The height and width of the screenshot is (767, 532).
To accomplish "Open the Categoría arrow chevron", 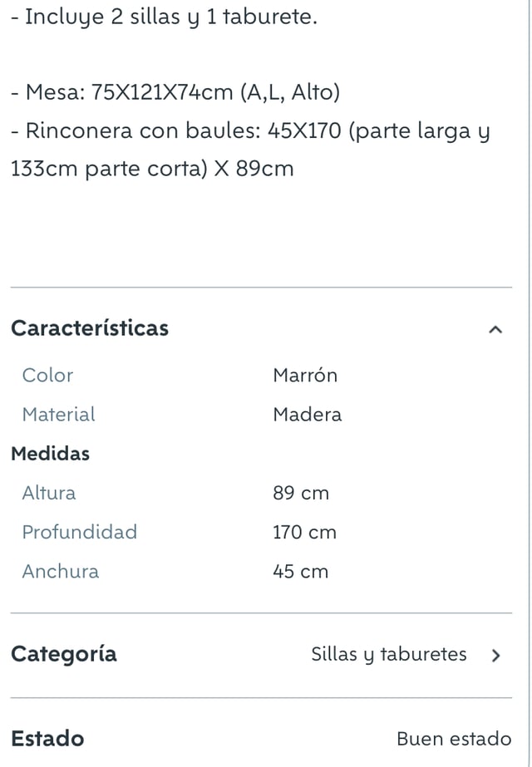I will [495, 655].
